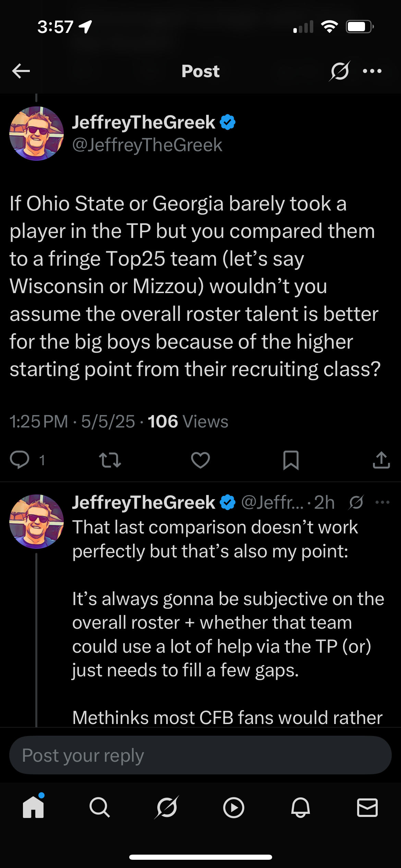The image size is (401, 868).
Task: Open Grok icon in top header
Action: coord(340,71)
